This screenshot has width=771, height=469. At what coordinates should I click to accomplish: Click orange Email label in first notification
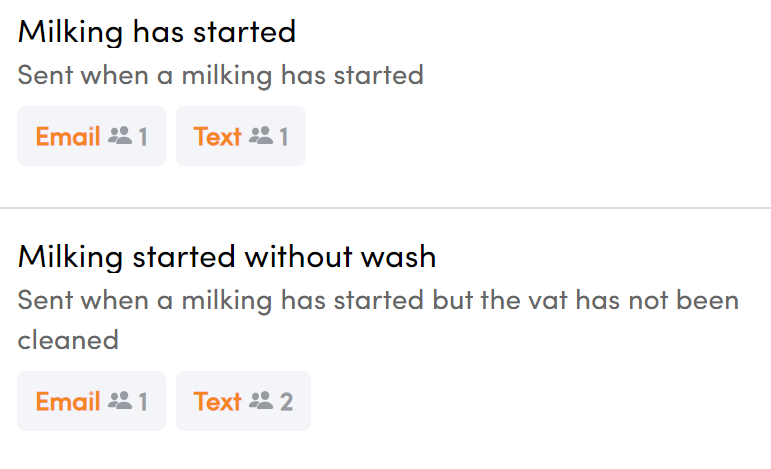coord(68,136)
